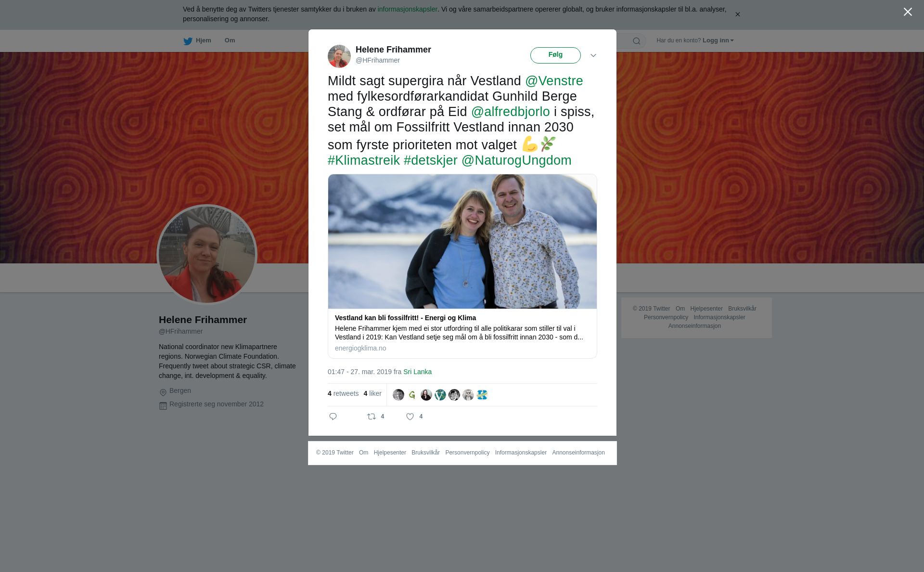This screenshot has width=924, height=572.
Task: Open the #Klimastreik hashtag
Action: pyautogui.click(x=364, y=160)
